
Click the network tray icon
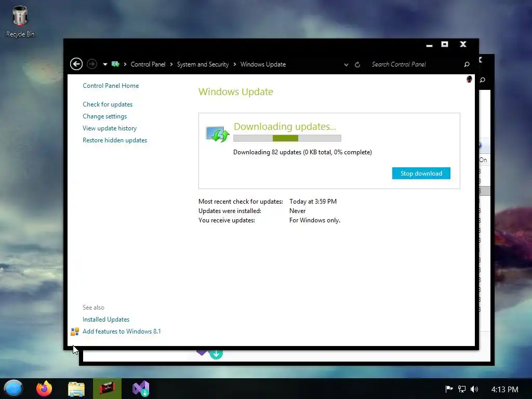coord(461,389)
